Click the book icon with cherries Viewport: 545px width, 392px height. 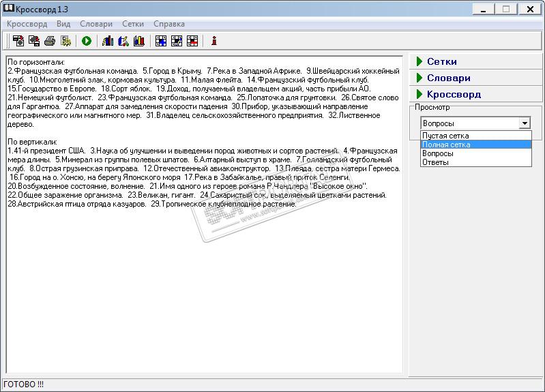point(123,41)
